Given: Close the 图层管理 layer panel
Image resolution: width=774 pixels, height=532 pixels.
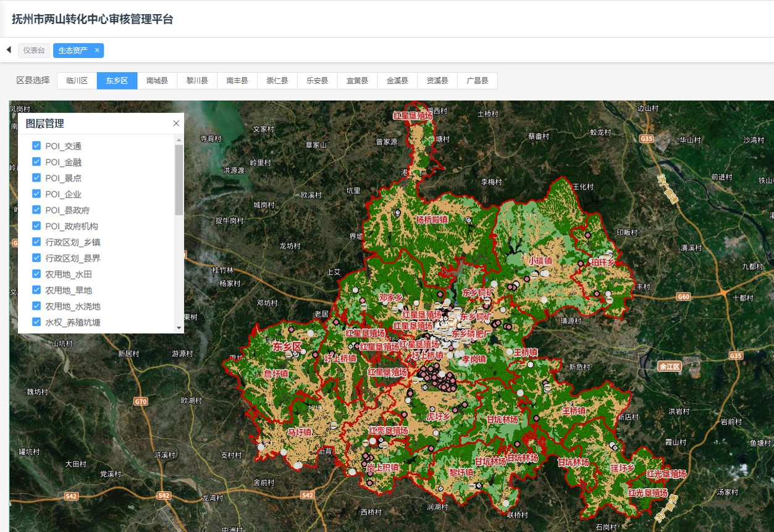Looking at the screenshot, I should [x=176, y=123].
